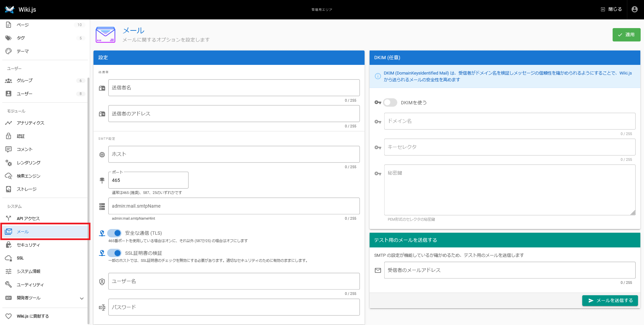Click the 秘密鍵 textarea resize handle
The width and height of the screenshot is (644, 325).
(633, 213)
